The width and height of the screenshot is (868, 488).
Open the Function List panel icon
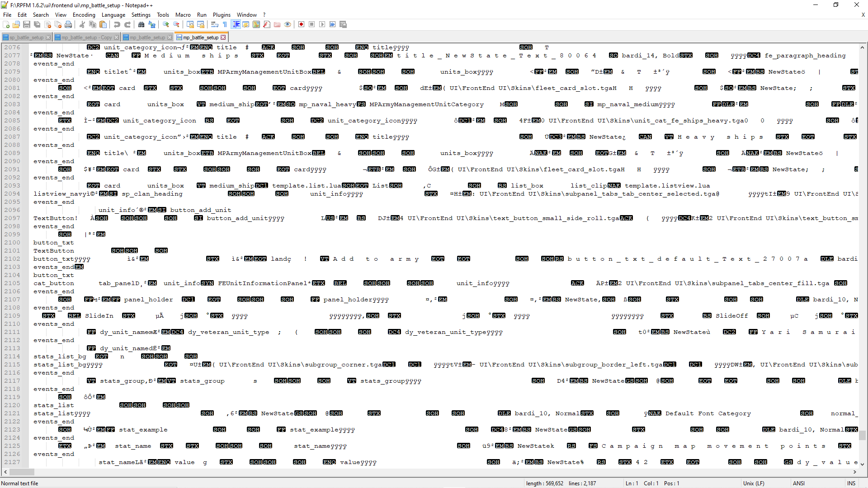(267, 24)
